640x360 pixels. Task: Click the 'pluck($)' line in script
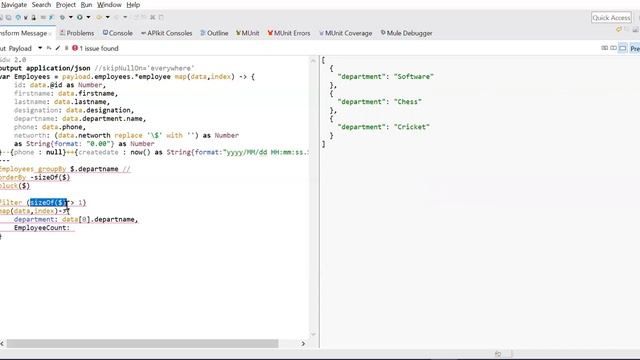(15, 186)
